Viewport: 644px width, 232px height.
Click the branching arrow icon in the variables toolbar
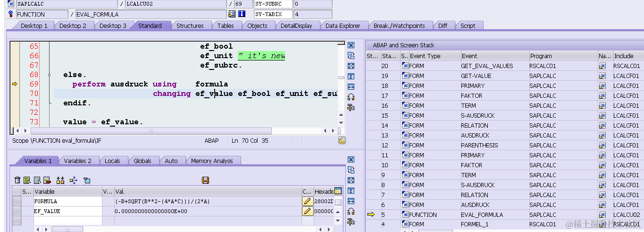73,180
